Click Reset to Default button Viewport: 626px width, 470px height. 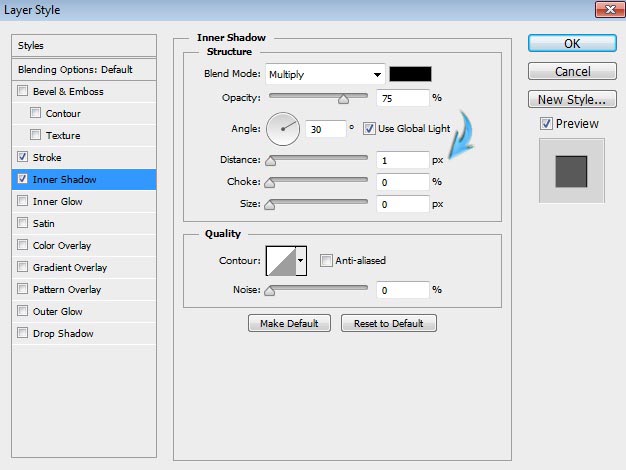point(388,323)
